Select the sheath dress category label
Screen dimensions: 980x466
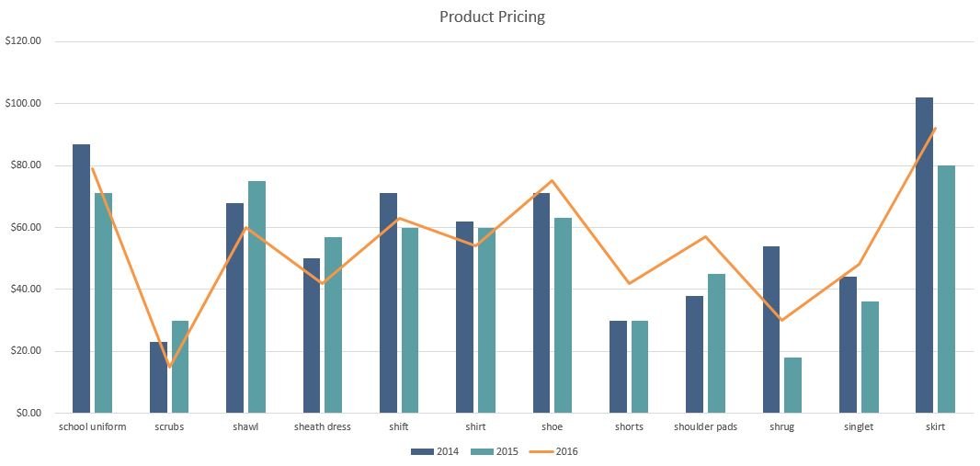323,427
